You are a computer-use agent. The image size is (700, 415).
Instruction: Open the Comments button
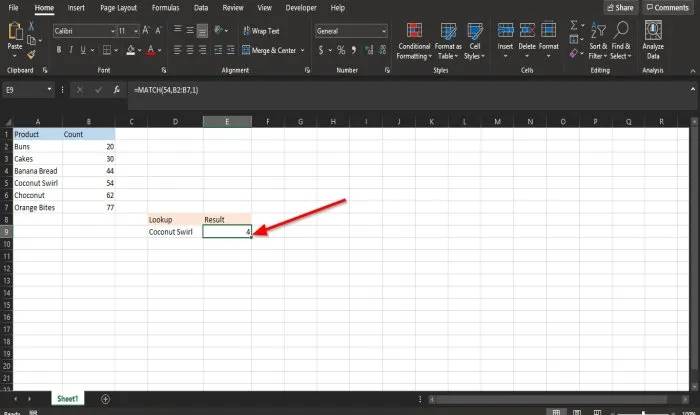[x=667, y=8]
